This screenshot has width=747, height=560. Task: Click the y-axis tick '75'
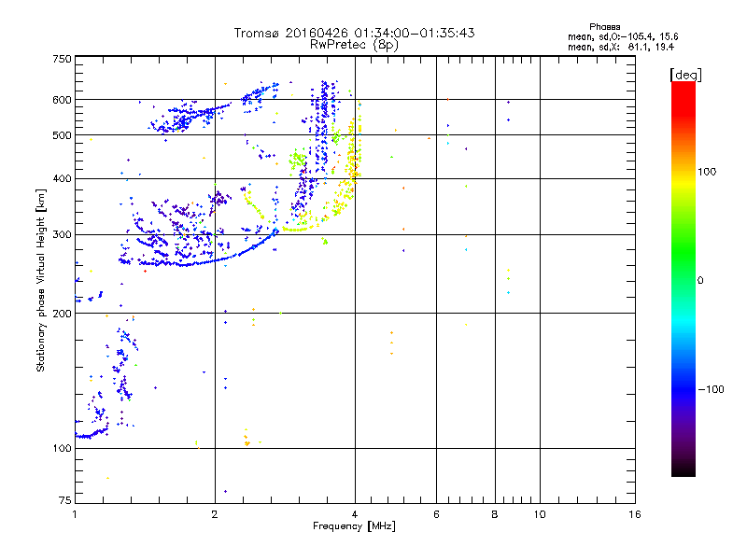(65, 500)
